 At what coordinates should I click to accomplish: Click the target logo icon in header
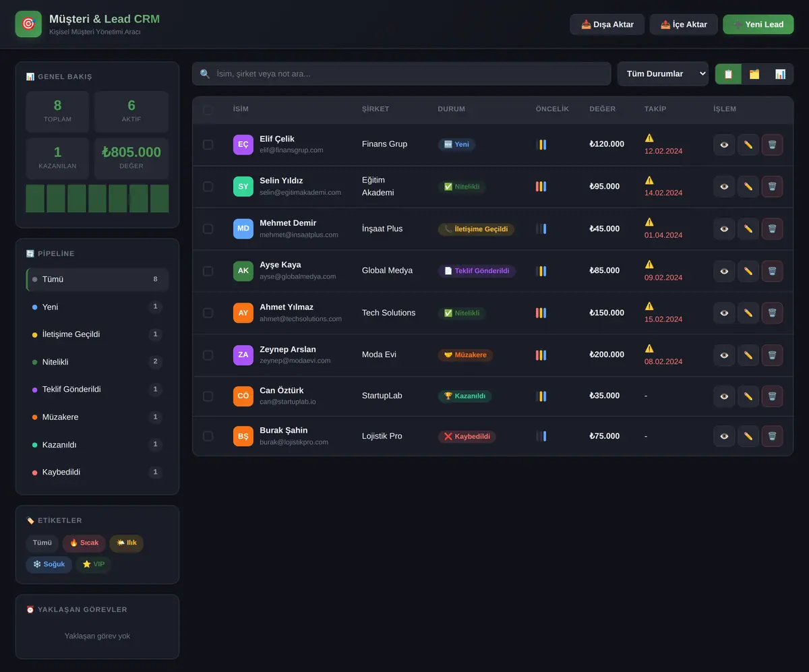click(28, 24)
